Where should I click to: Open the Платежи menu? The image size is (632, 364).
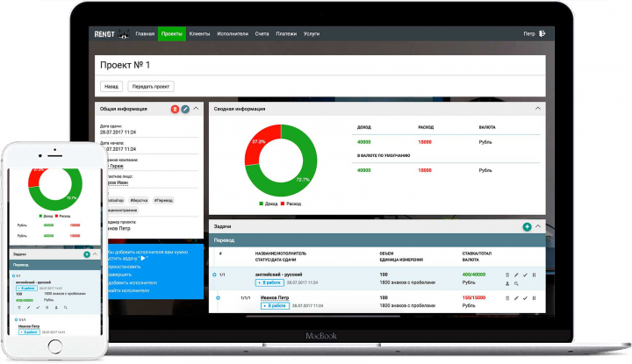286,34
